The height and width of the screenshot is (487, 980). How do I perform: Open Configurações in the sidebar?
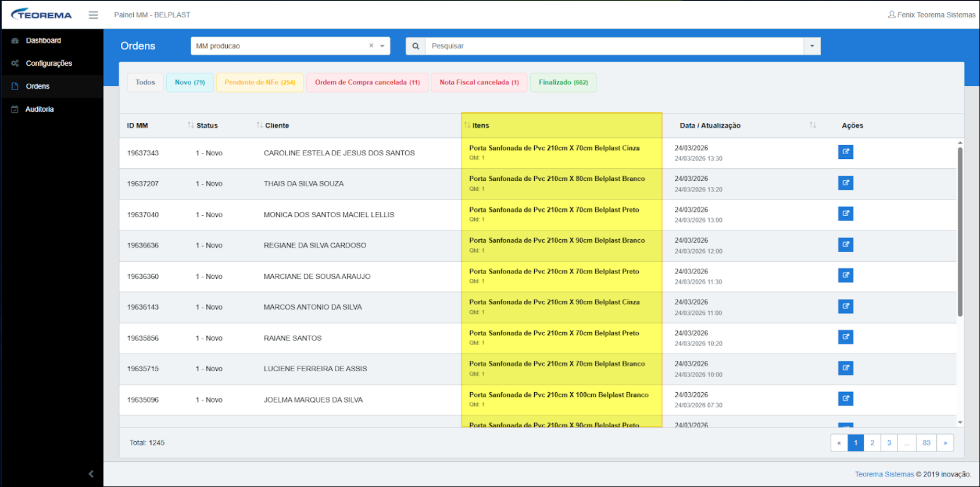click(x=49, y=63)
